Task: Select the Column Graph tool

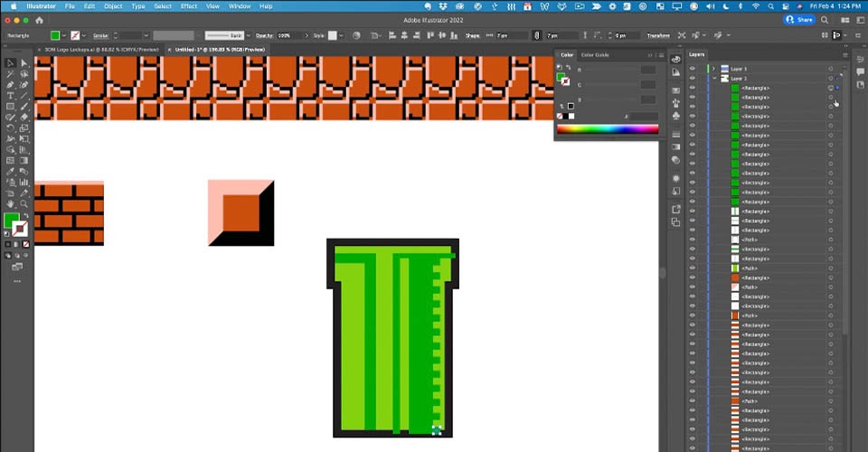Action: (x=24, y=182)
